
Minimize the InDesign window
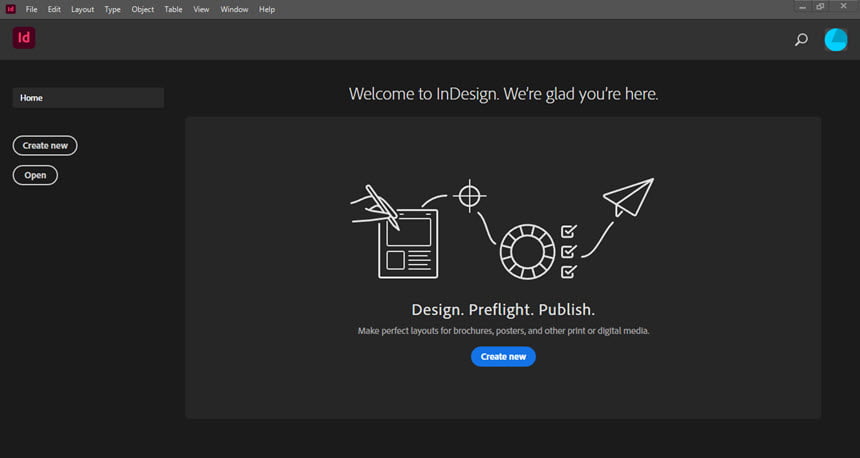click(802, 7)
